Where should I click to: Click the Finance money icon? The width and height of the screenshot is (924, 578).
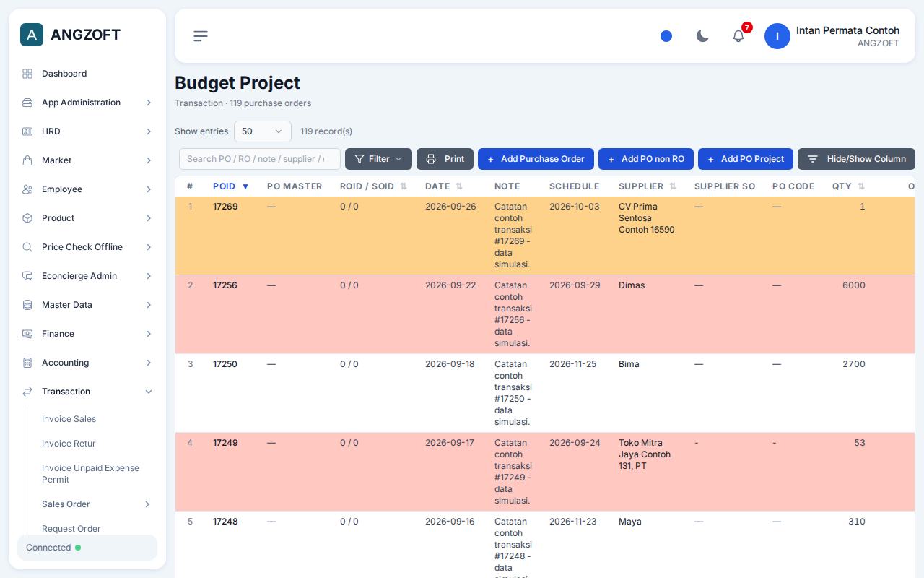27,334
